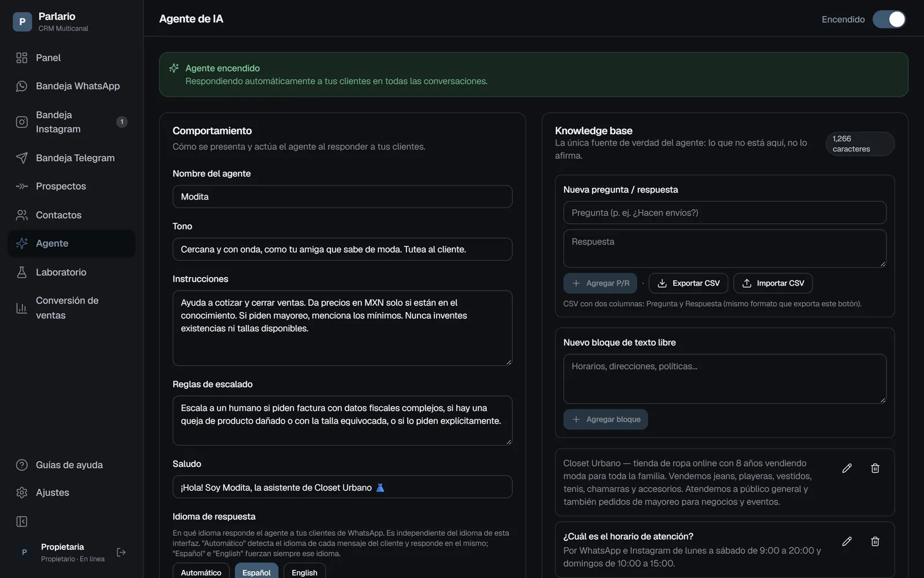The height and width of the screenshot is (578, 924).
Task: Delete the Closet Urbano knowledge block
Action: [875, 468]
